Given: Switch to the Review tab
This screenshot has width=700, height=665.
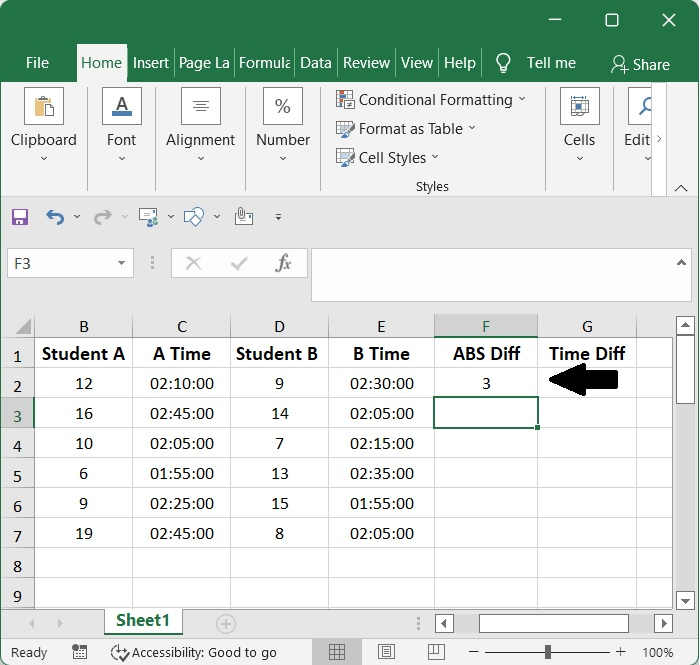Looking at the screenshot, I should (x=366, y=62).
